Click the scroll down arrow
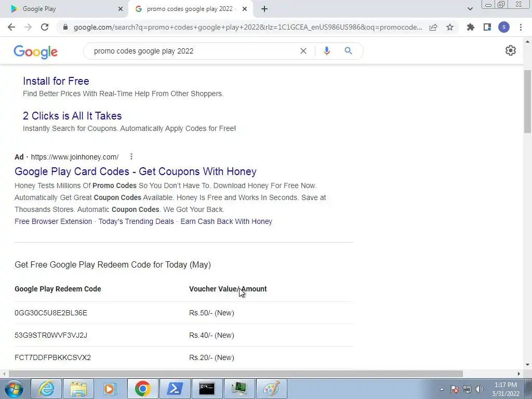Screen dimensions: 532x399 527,365
